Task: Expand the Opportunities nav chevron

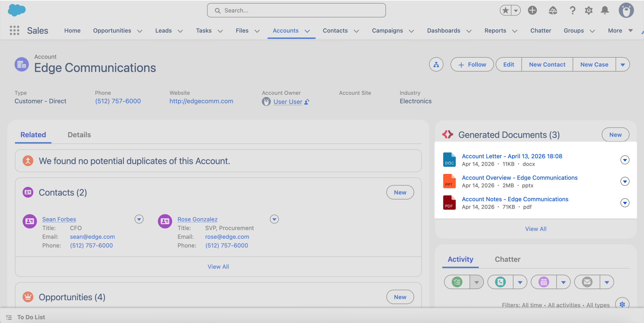Action: click(140, 31)
